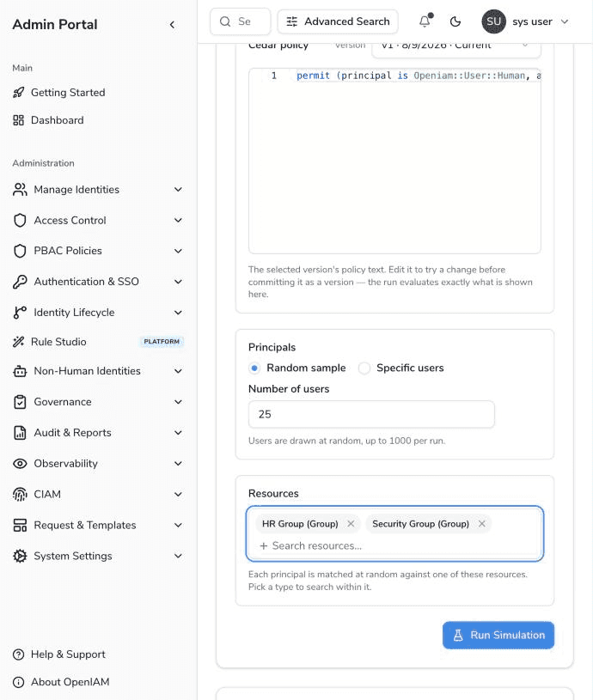The image size is (593, 700).
Task: Toggle dark mode moon icon
Action: pos(455,21)
